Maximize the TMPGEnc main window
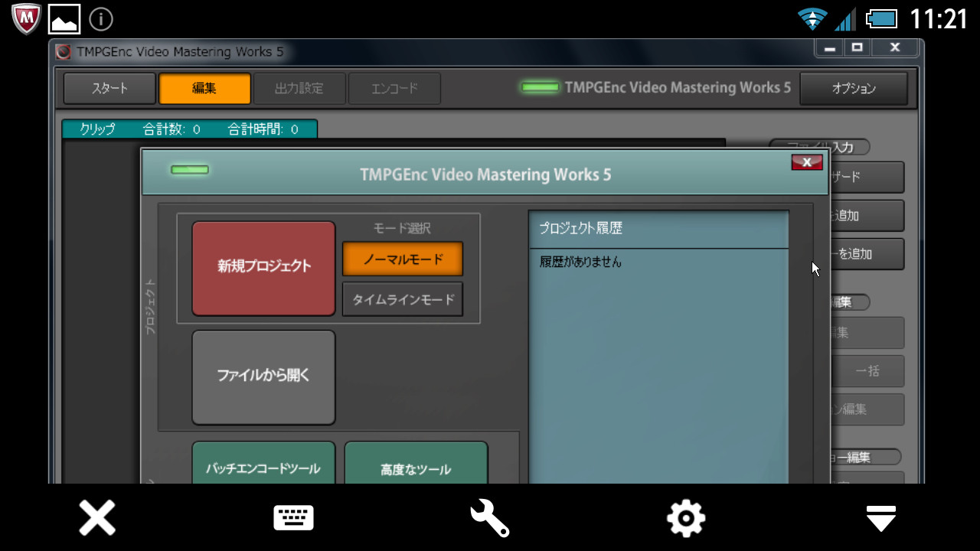Viewport: 980px width, 551px height. (x=857, y=47)
